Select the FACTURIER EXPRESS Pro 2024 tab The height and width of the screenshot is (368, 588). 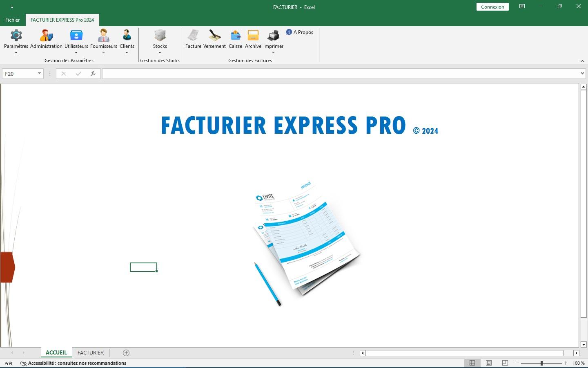coord(62,20)
